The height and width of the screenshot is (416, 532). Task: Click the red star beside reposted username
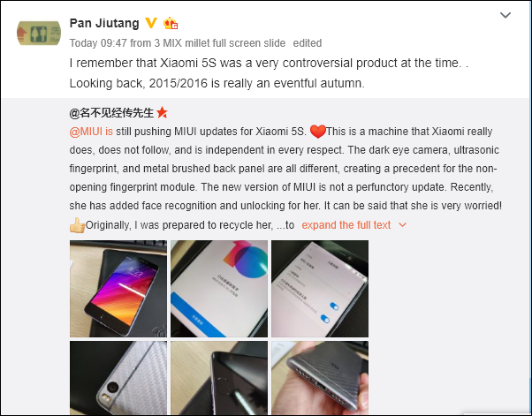point(163,112)
